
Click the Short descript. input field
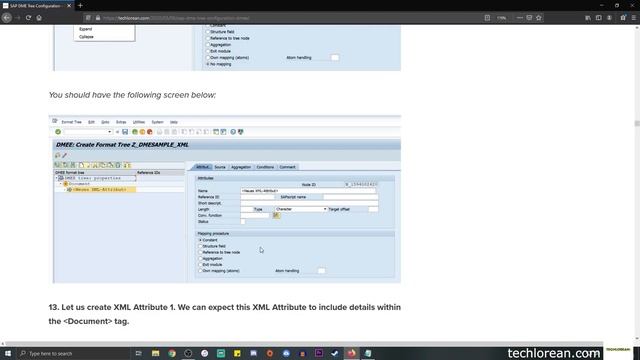[309, 203]
